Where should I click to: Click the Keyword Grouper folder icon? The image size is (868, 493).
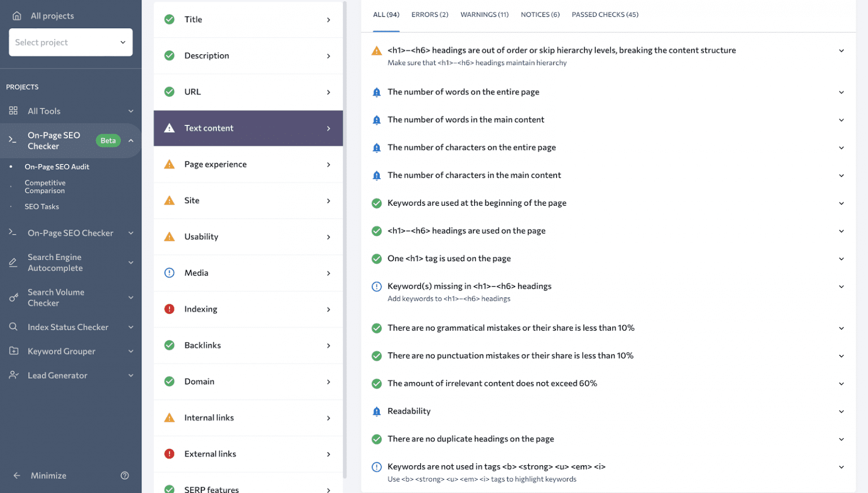(x=14, y=351)
